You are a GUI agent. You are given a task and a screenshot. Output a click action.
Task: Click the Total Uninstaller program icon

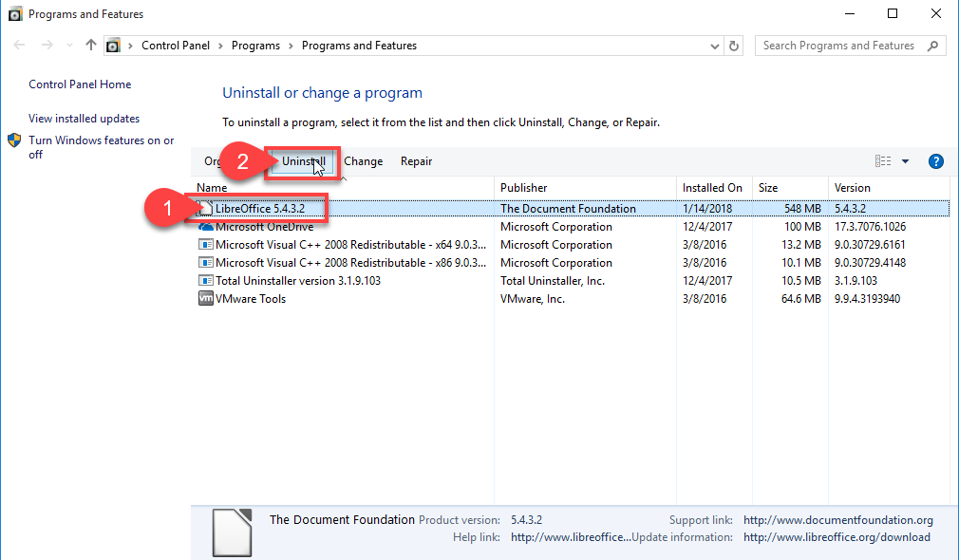pyautogui.click(x=205, y=281)
